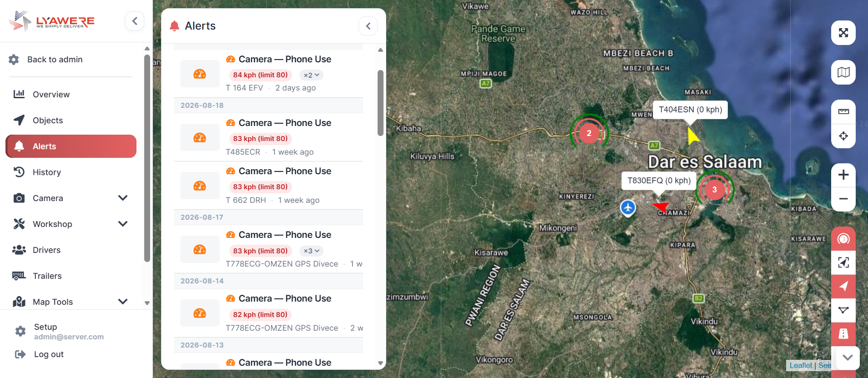Image resolution: width=868 pixels, height=378 pixels.
Task: Click the cluster marker showing 2 vehicles
Action: coord(589,133)
